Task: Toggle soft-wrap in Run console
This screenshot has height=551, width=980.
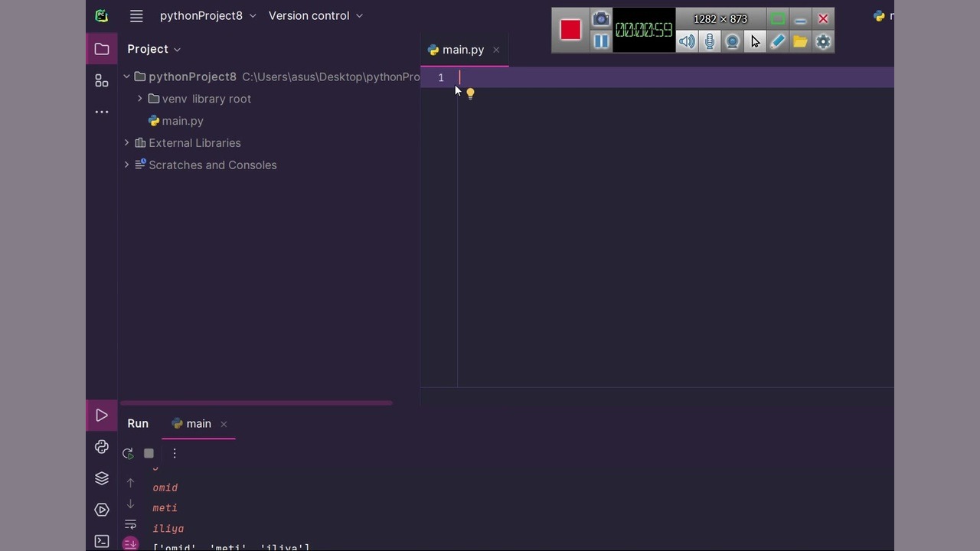Action: (130, 524)
